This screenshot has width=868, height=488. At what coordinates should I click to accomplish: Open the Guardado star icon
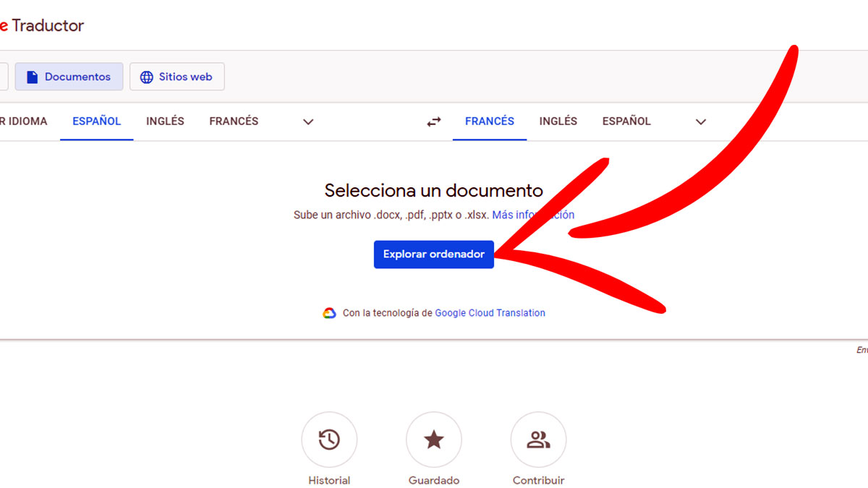click(x=433, y=440)
